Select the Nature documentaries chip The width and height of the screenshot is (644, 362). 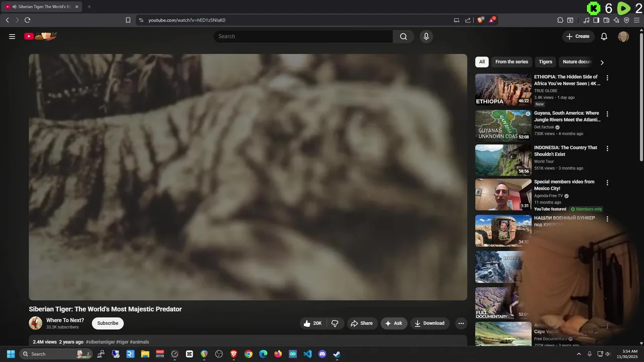(x=577, y=62)
